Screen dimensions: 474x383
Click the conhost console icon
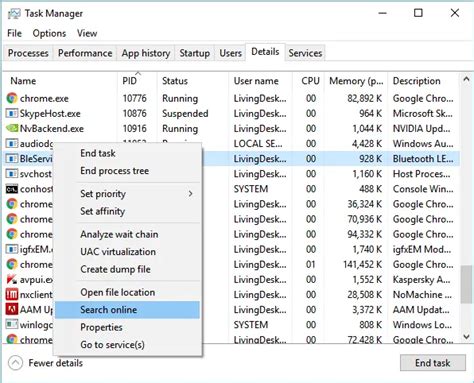(12, 189)
